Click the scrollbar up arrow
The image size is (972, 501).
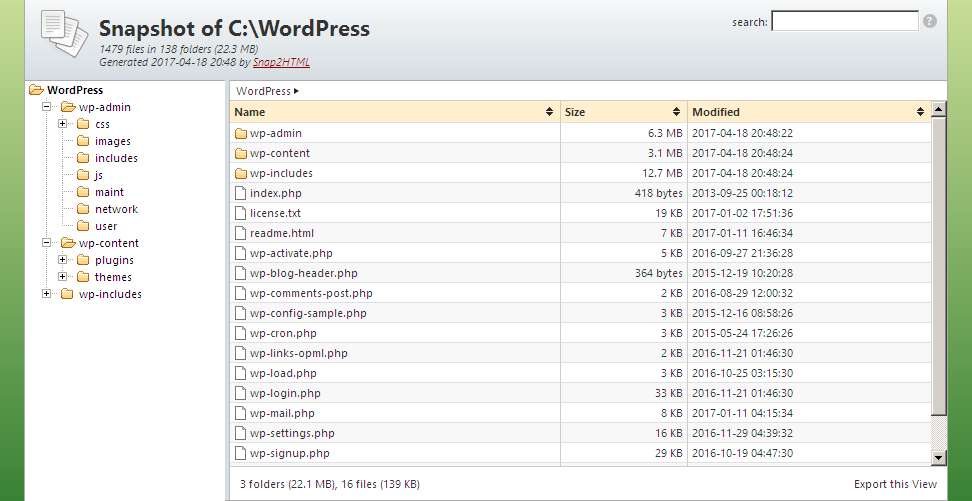click(939, 110)
